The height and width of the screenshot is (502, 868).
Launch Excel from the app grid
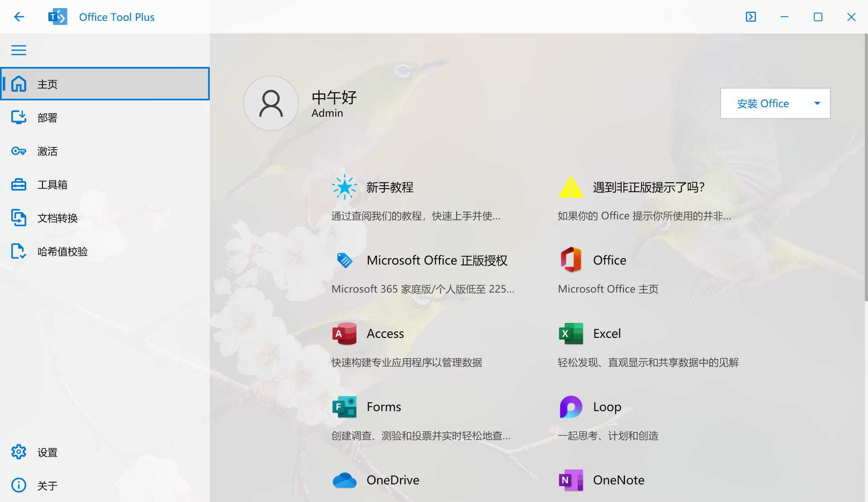click(606, 333)
